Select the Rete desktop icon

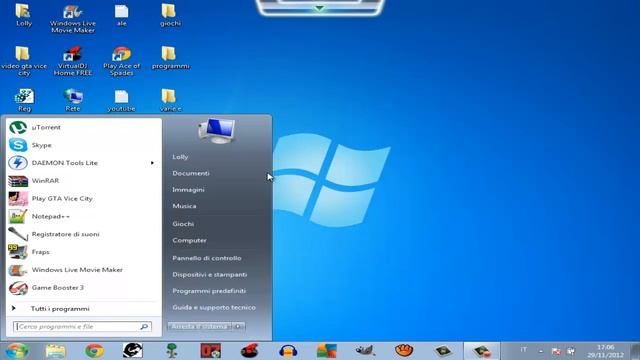73,100
